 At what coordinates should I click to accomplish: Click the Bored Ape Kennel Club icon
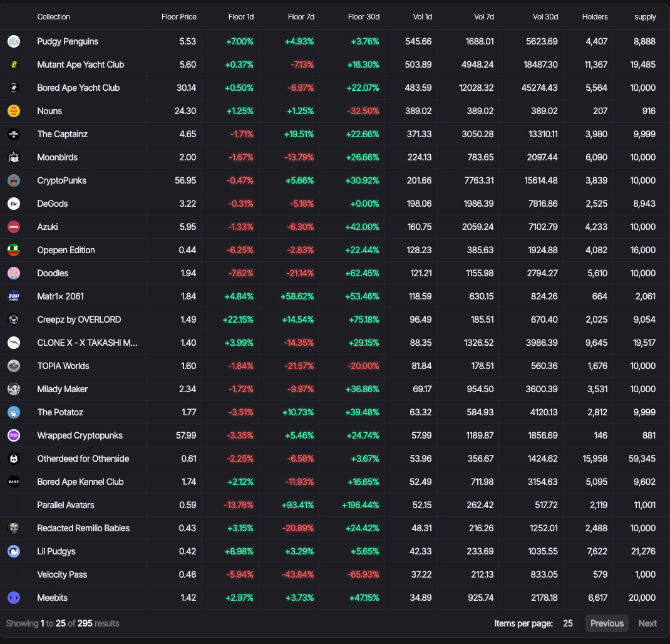coord(14,482)
